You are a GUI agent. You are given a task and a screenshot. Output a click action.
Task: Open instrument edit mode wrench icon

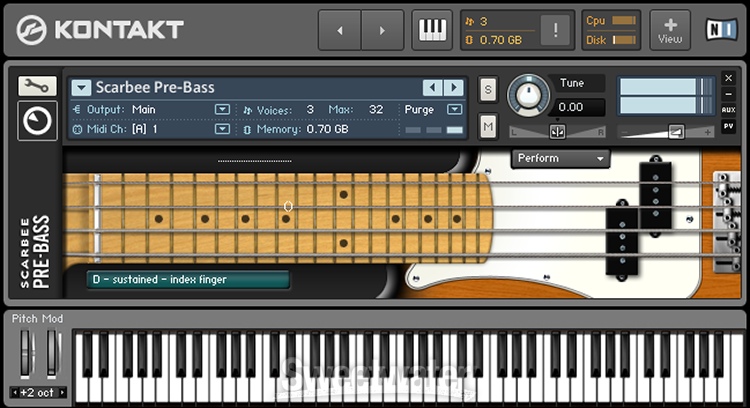[x=37, y=86]
